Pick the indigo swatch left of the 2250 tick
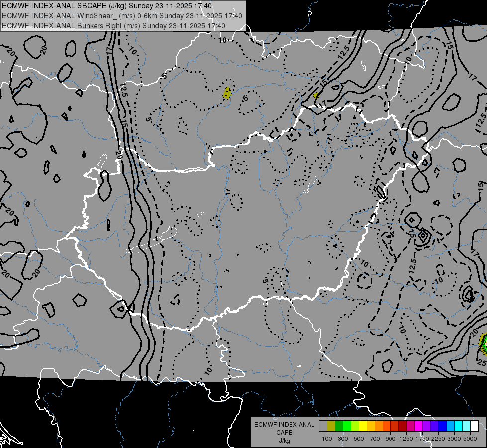Screen dimensions: 487x448 pos(434,426)
